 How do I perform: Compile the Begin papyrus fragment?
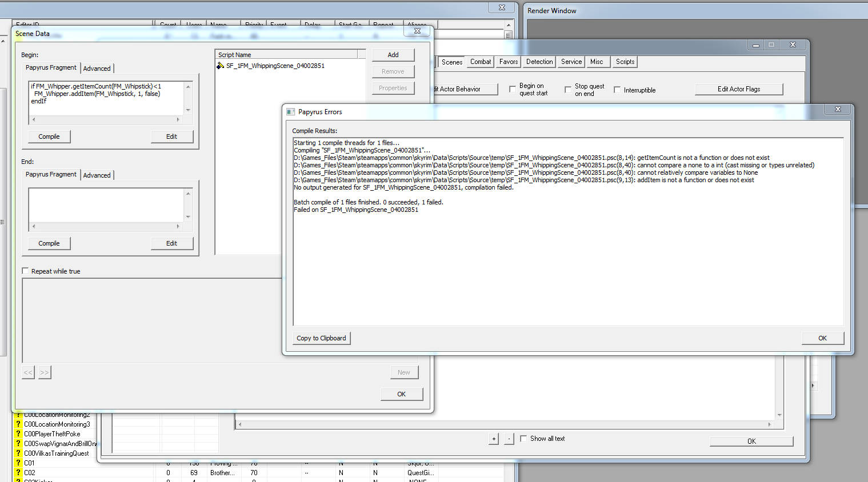[49, 136]
